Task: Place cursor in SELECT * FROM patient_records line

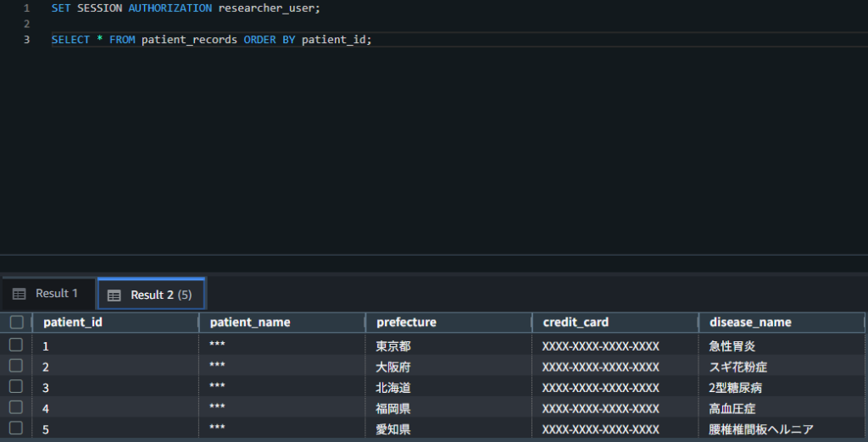Action: (211, 40)
